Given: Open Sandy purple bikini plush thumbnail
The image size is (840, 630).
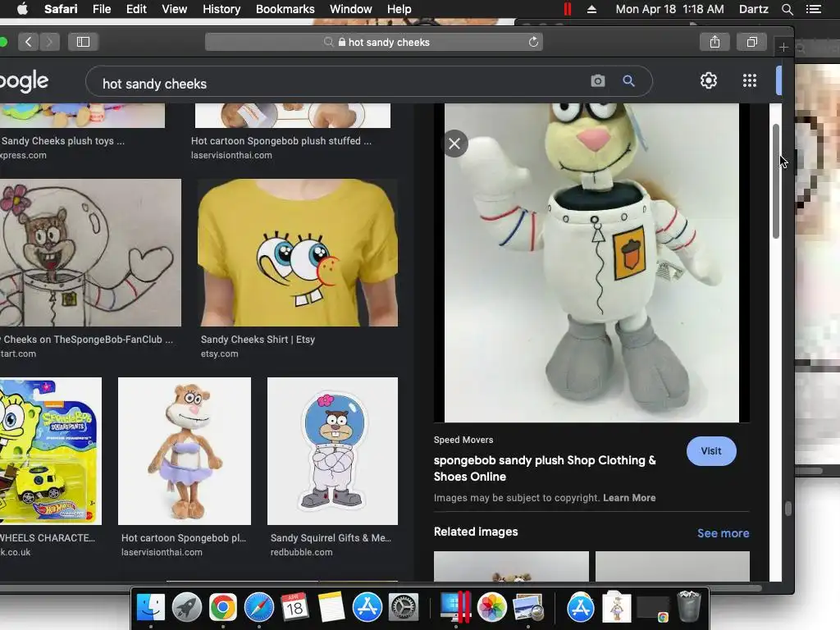Looking at the screenshot, I should 185,451.
